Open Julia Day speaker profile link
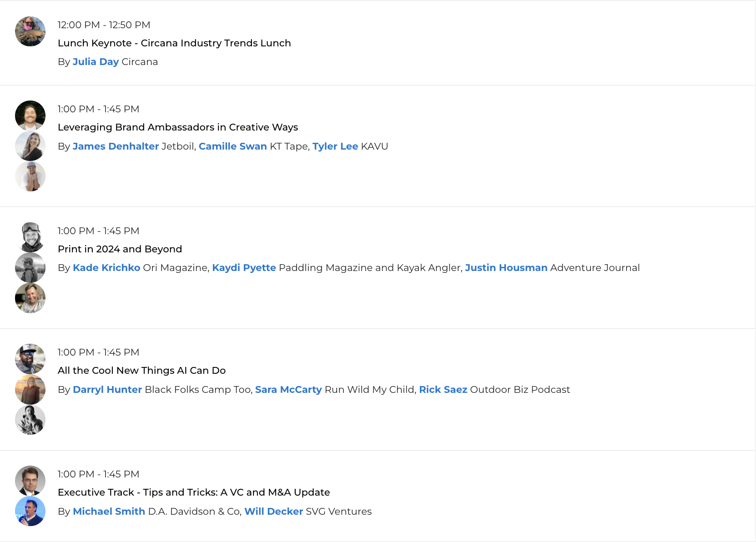Screen dimensions: 756x542 click(96, 62)
